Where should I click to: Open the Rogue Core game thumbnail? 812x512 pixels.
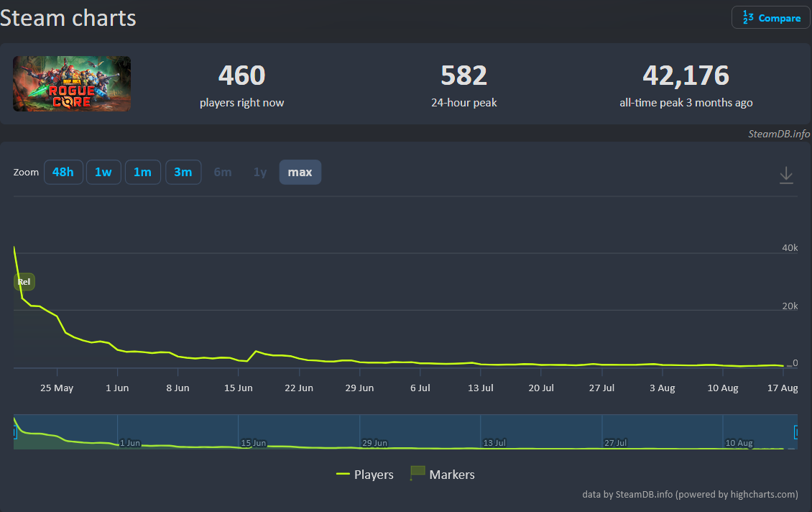72,84
